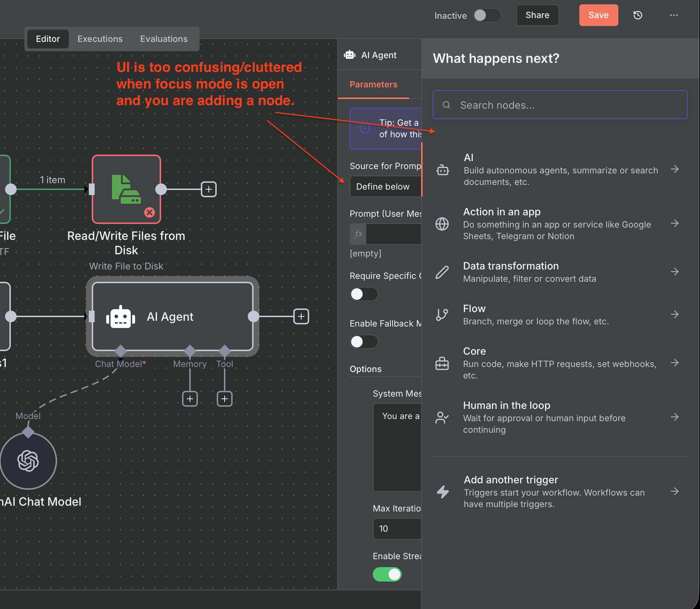
Task: Click the OpenAI Chat Model node icon
Action: click(x=28, y=461)
